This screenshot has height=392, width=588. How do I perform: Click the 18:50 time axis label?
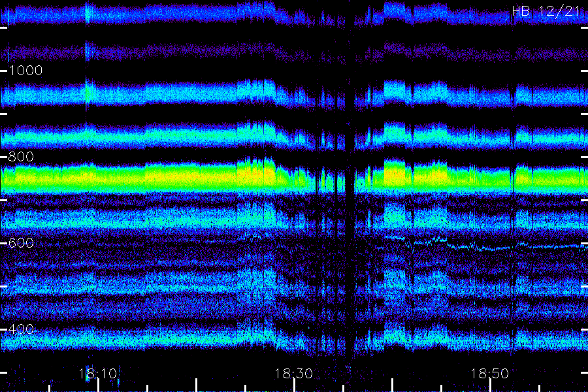click(x=490, y=373)
